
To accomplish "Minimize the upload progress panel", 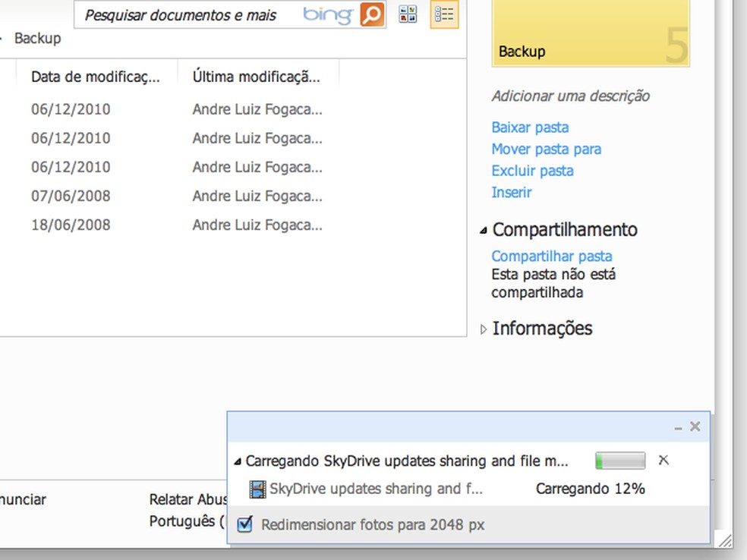I will 676,426.
